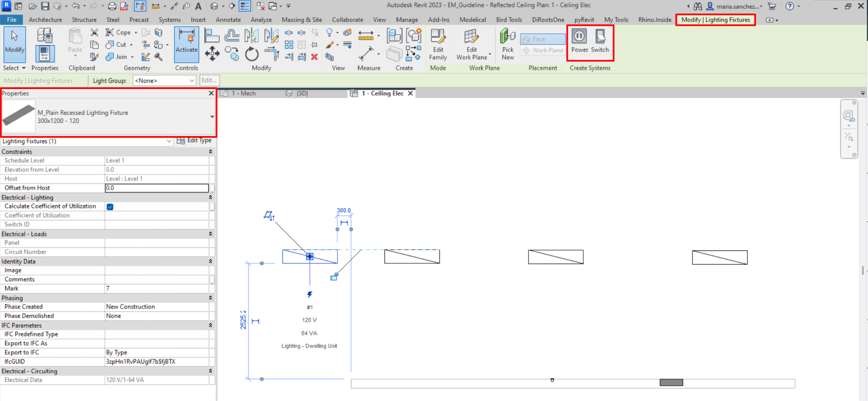Toggle the Properties palette button in ribbon

pos(45,54)
